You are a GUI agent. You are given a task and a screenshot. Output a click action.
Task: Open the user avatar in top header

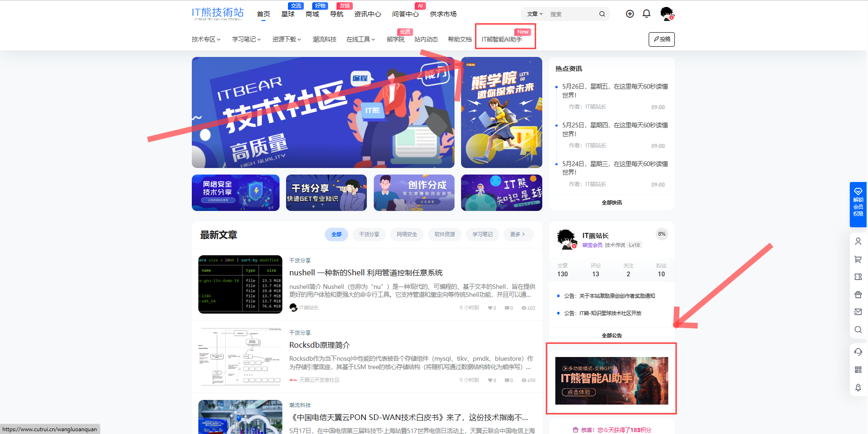point(667,14)
